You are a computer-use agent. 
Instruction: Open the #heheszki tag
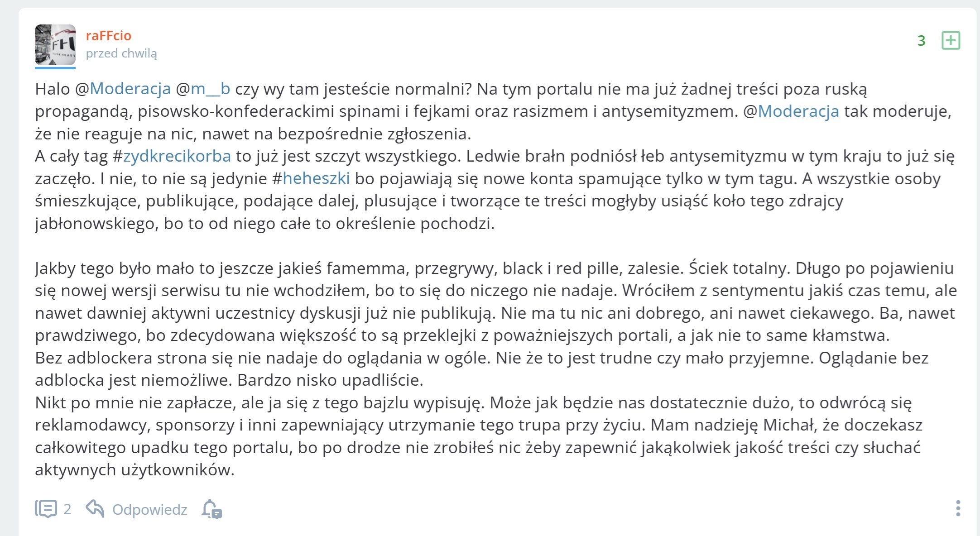[316, 178]
